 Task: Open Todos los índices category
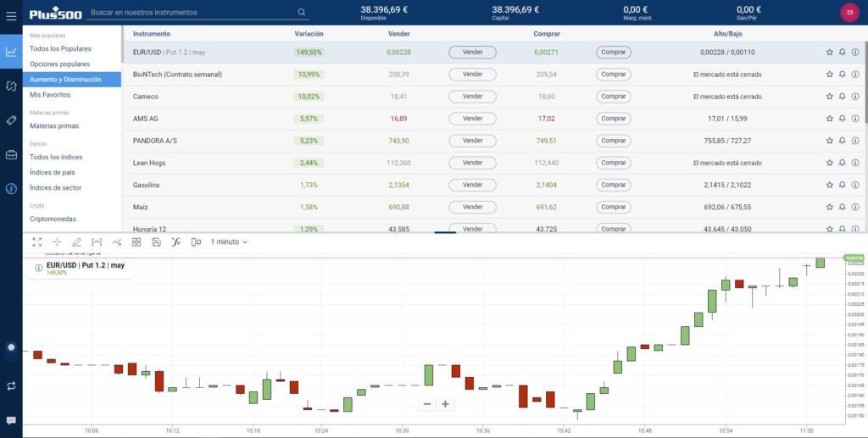coord(56,157)
